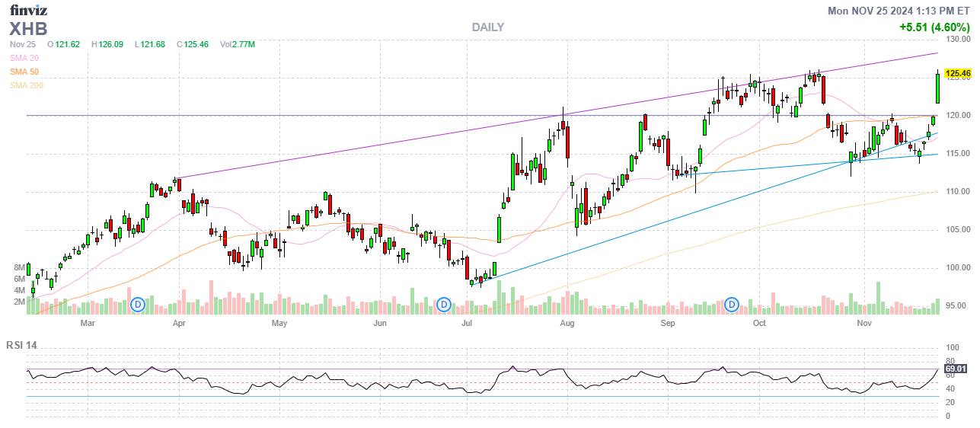
Task: Click the Mon NOV 25 2024 timestamp
Action: click(x=899, y=10)
